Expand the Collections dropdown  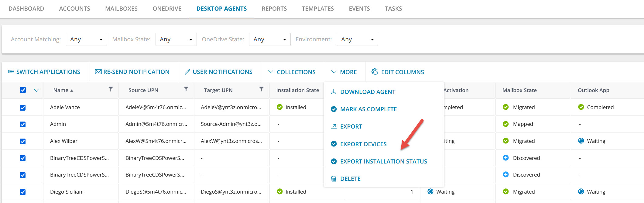pyautogui.click(x=292, y=72)
